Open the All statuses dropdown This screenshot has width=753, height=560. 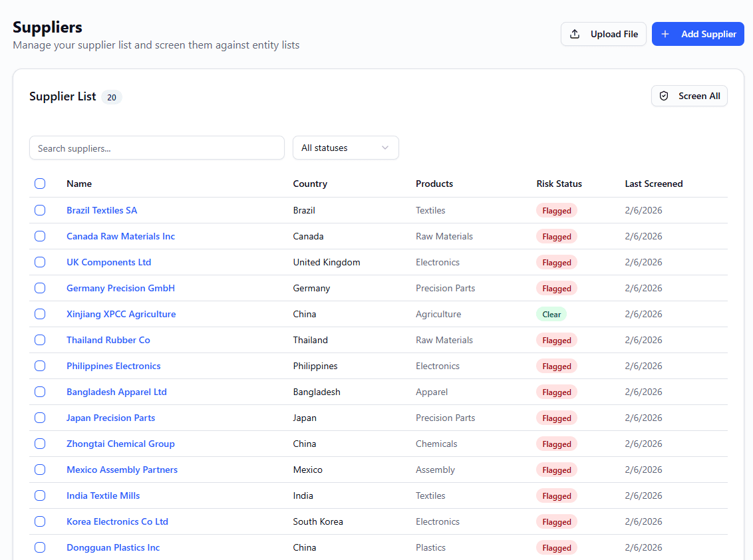coord(345,147)
